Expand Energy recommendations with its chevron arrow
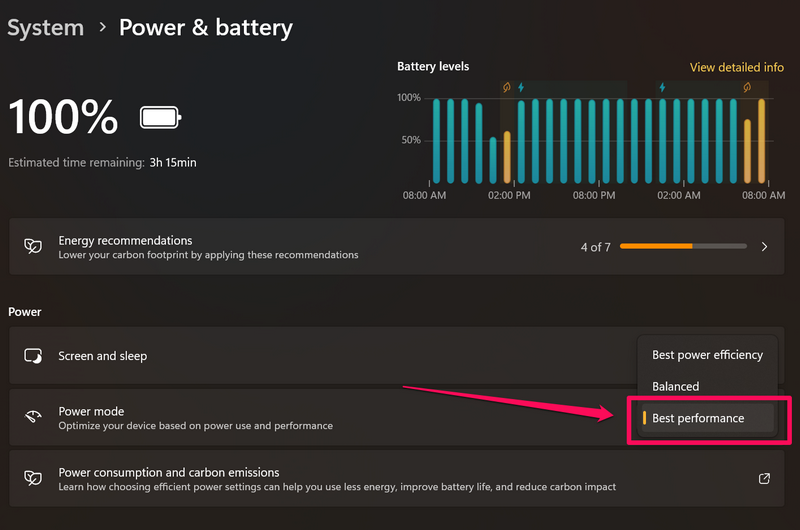 [x=765, y=246]
